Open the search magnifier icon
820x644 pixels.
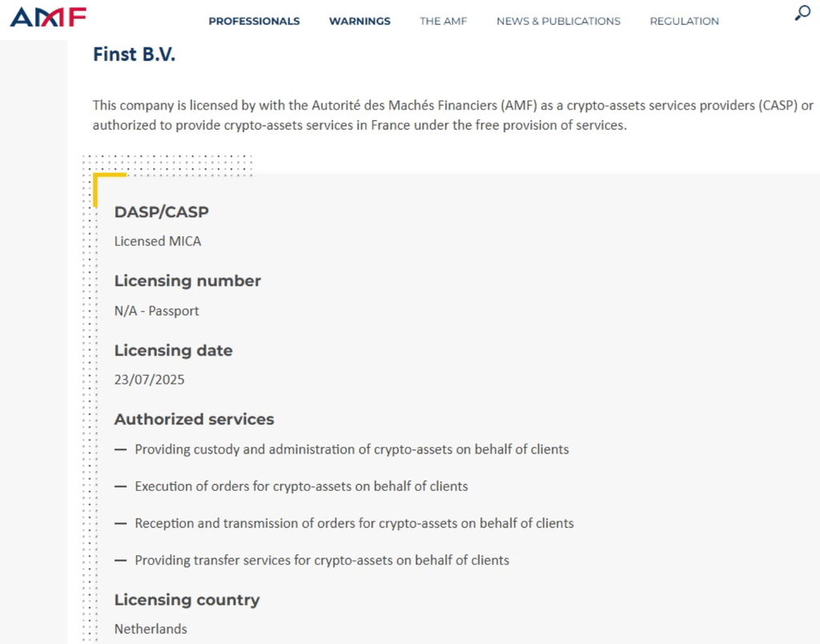coord(802,14)
